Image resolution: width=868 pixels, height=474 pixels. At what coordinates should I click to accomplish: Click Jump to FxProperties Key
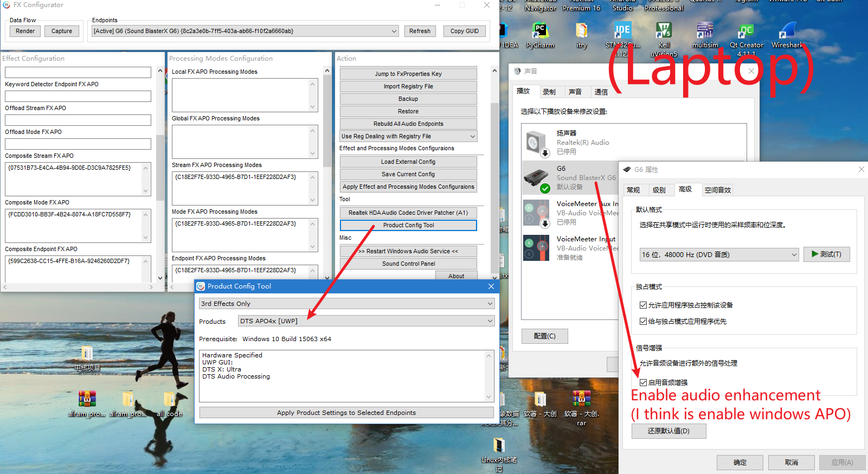point(408,74)
